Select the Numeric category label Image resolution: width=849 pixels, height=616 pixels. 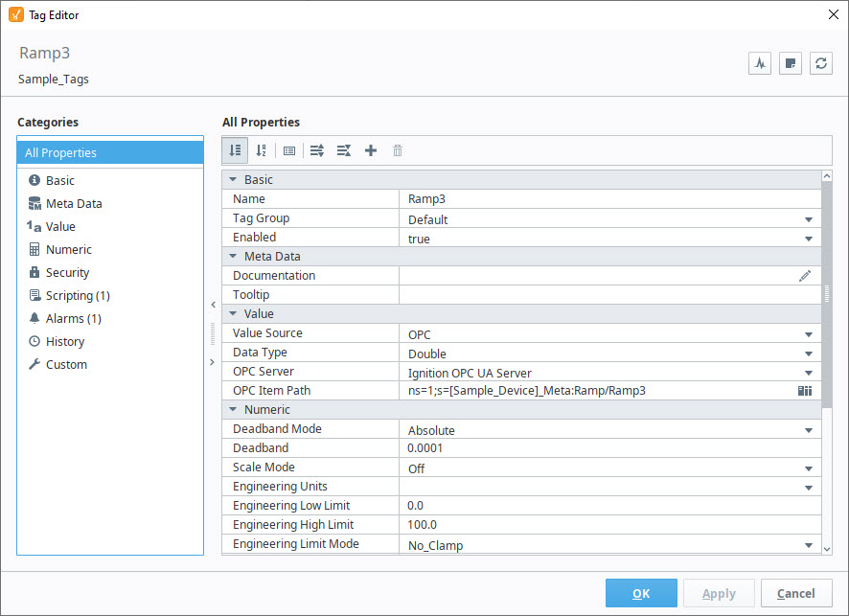tap(69, 249)
